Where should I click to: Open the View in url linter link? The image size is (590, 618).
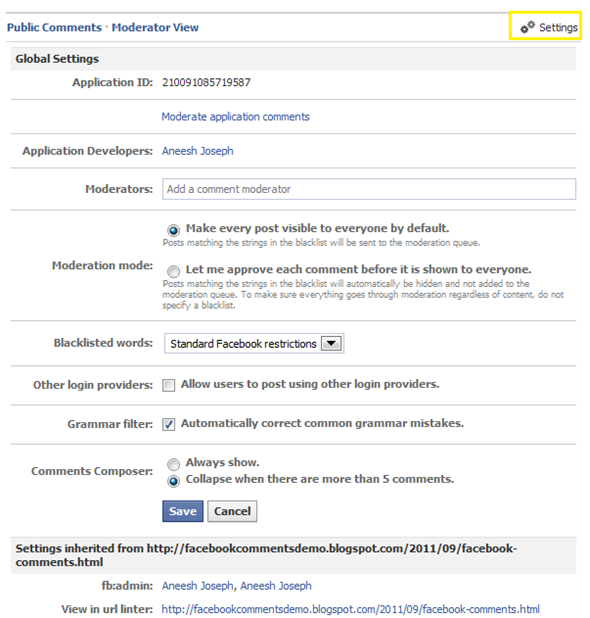pos(350,609)
